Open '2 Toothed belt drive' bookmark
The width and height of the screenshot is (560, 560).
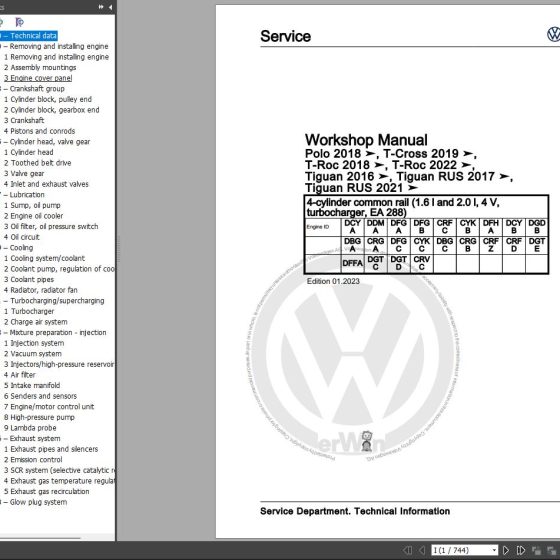(38, 163)
